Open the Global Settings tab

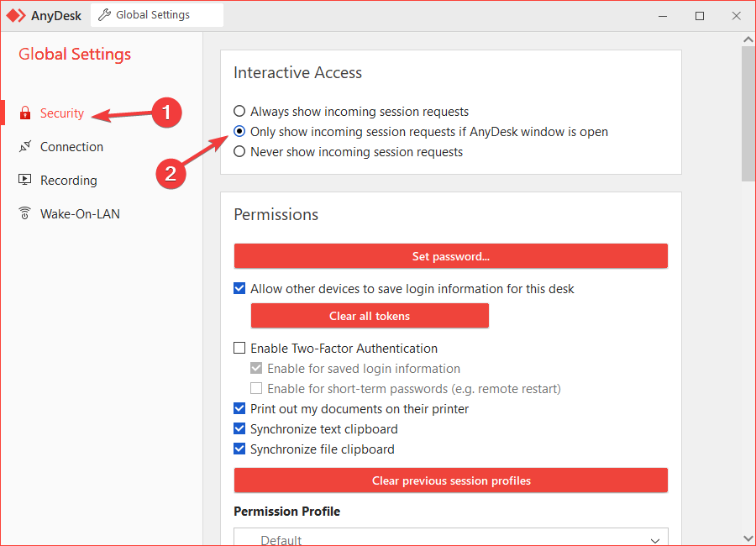point(157,15)
